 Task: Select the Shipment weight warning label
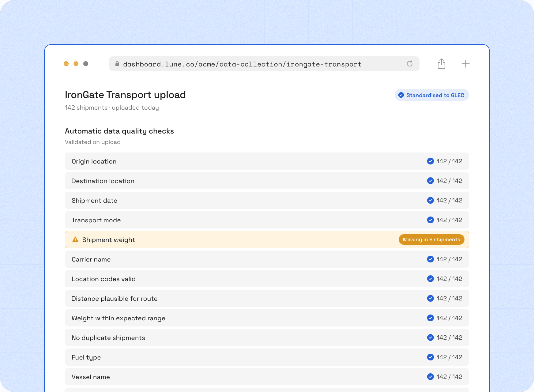[109, 240]
